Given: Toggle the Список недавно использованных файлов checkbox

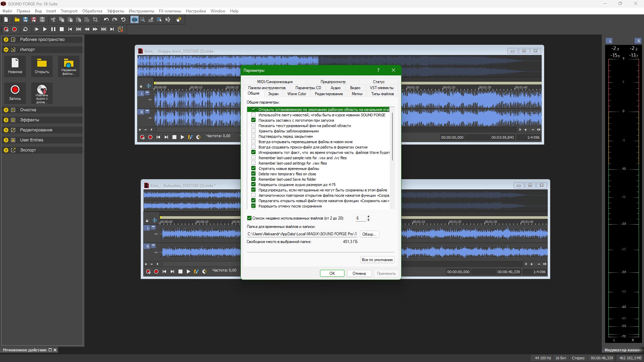Looking at the screenshot, I should coord(249,218).
